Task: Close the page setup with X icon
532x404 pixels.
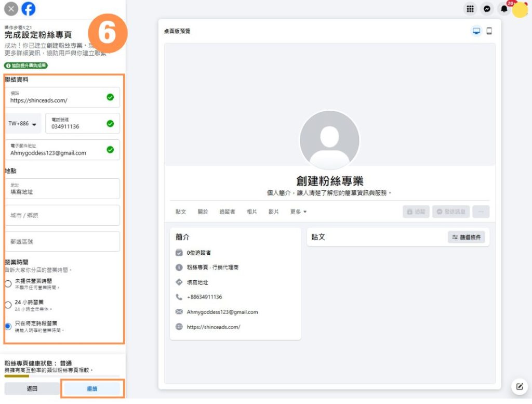Action: (11, 9)
